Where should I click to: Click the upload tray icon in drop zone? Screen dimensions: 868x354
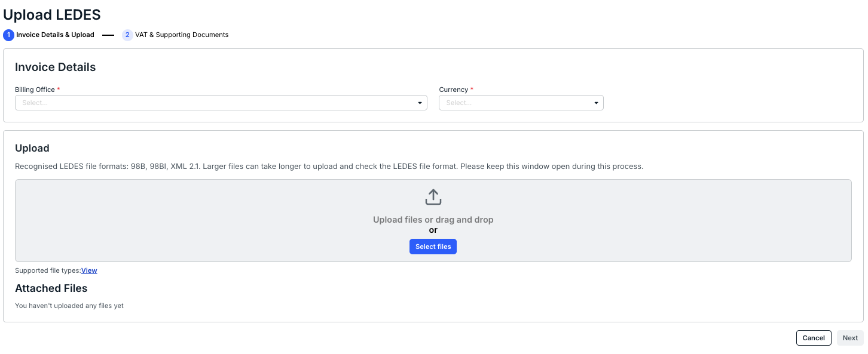[x=433, y=197]
